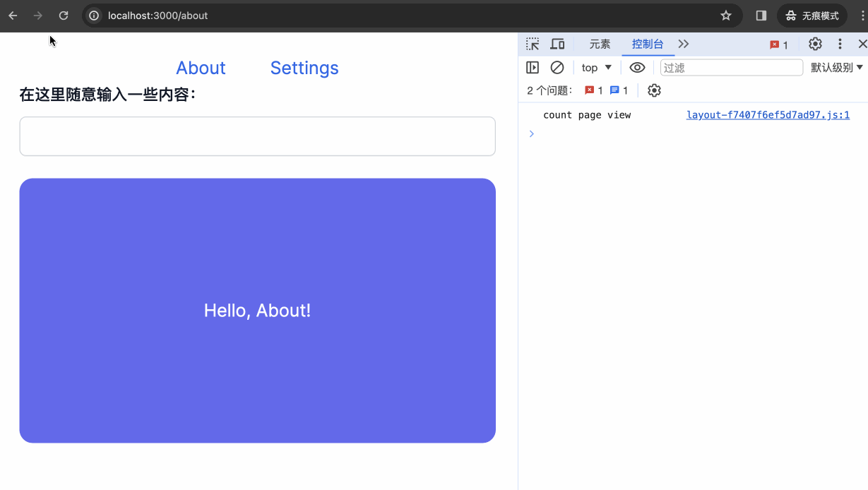The image size is (868, 490).
Task: Open DevTools settings gear
Action: [x=815, y=44]
